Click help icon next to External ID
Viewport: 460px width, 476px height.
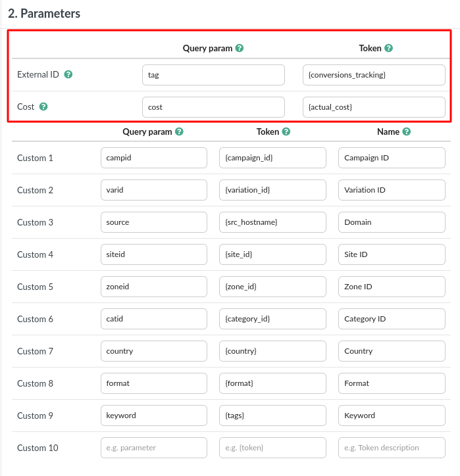pos(68,74)
